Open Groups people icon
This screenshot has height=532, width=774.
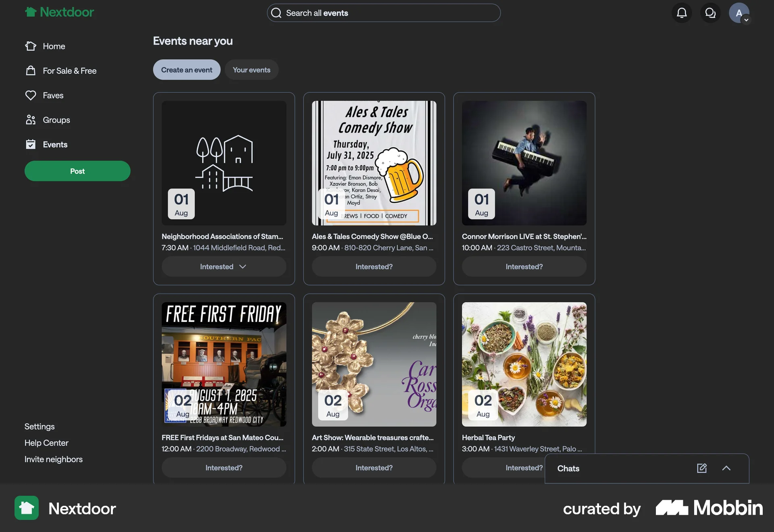(31, 120)
